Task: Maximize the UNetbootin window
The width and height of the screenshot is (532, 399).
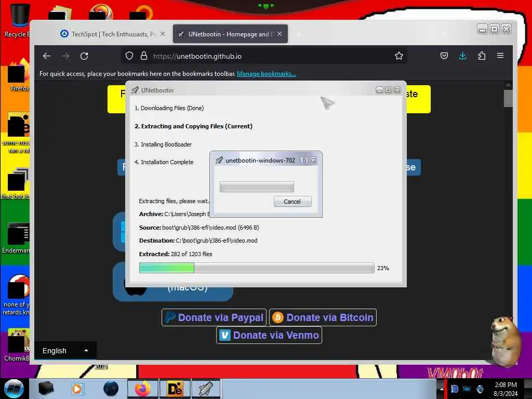Action: coord(388,90)
